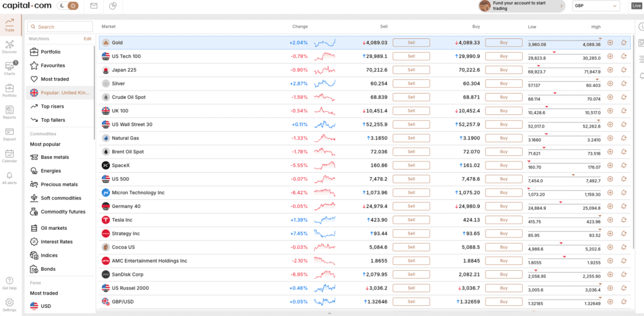Open the notification bell on right edge
644x316 pixels.
point(641,75)
